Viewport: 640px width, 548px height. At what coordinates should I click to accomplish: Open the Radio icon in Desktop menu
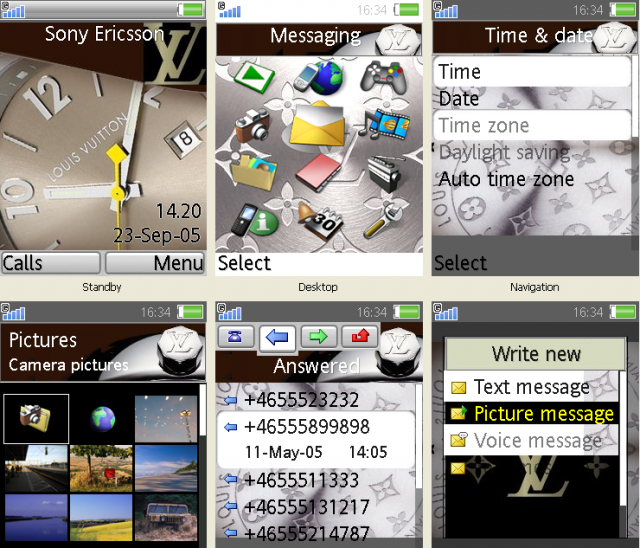385,173
